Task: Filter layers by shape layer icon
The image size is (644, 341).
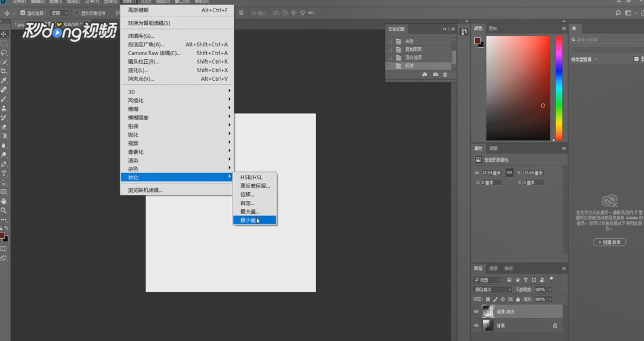Action: click(x=534, y=280)
